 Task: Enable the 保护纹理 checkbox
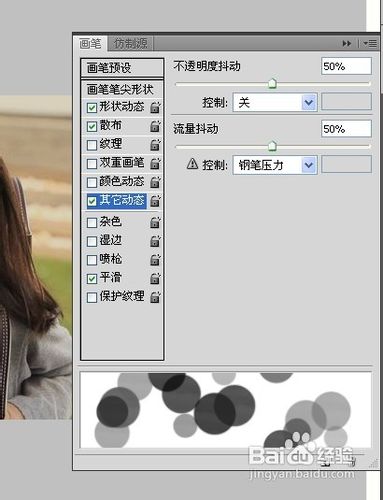(92, 297)
